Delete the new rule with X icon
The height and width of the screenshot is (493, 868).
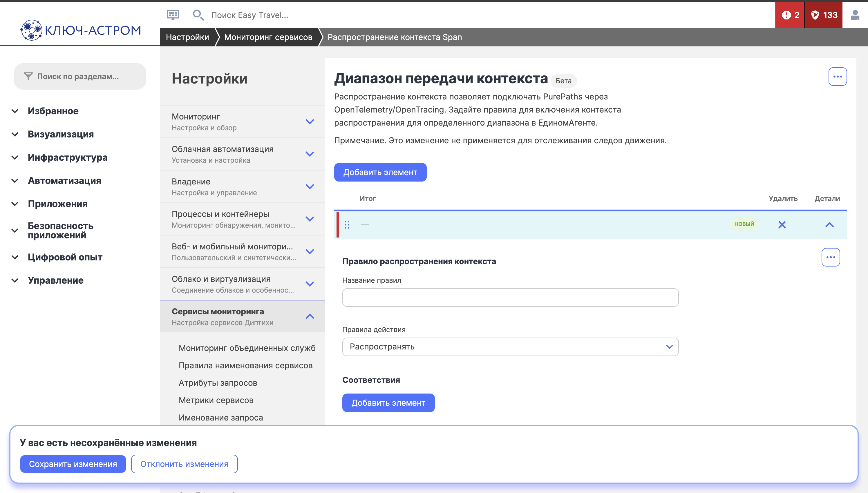click(x=782, y=224)
